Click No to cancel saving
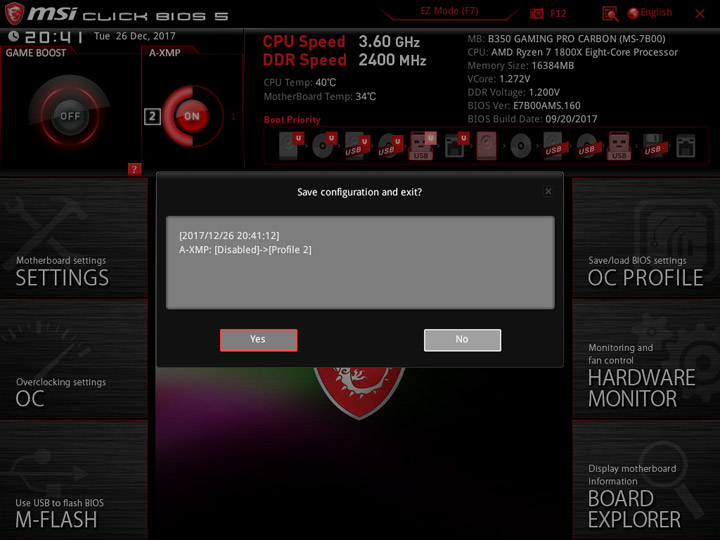 (x=462, y=340)
